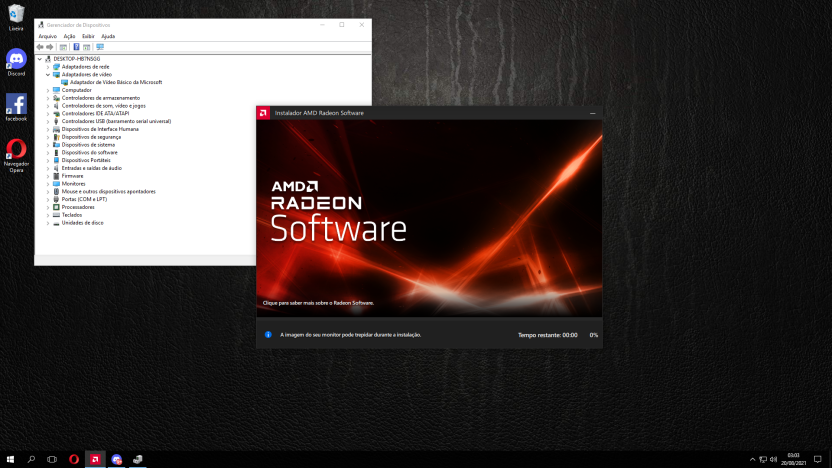Screen dimensions: 832x468
Task: Expand the Monitores category
Action: [x=48, y=184]
